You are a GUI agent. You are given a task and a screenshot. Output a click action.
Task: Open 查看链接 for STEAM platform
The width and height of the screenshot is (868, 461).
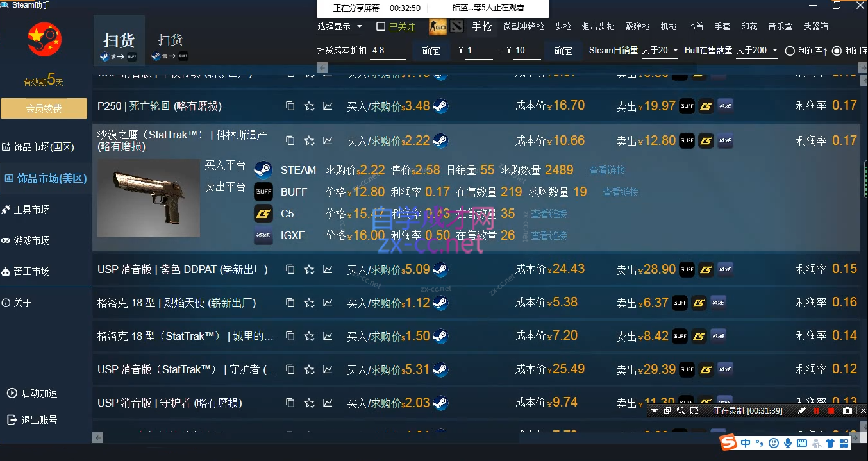pos(607,170)
